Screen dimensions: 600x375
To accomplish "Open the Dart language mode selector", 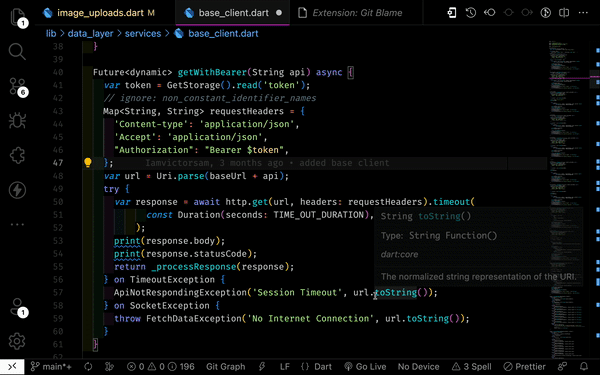I will tap(316, 367).
